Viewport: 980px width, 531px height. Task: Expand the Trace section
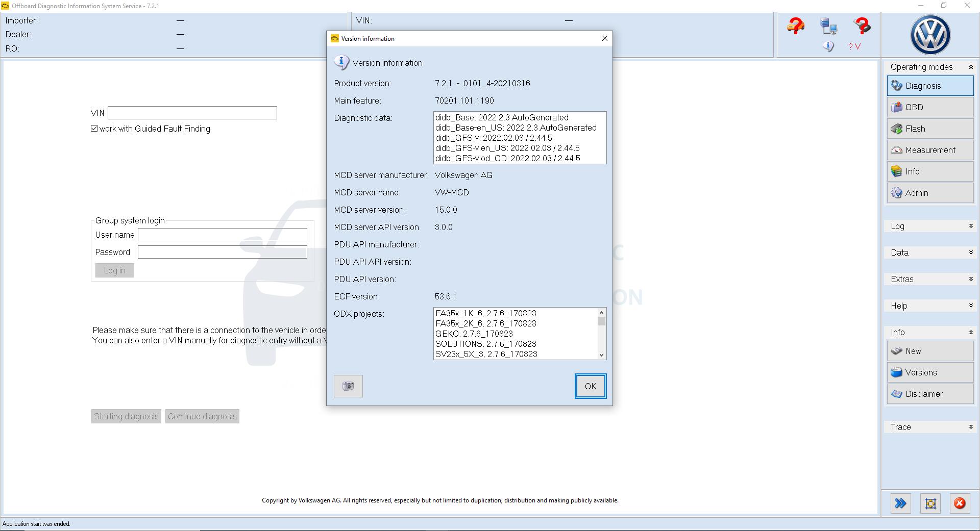pyautogui.click(x=971, y=427)
